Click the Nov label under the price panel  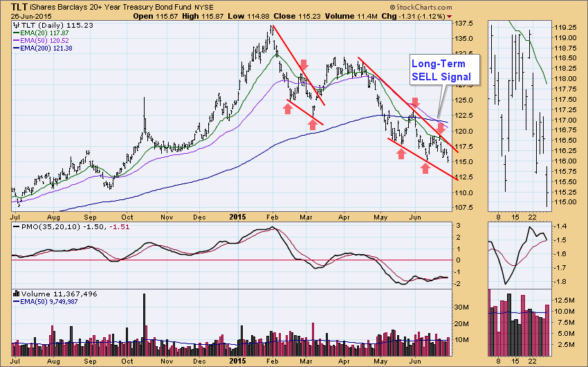(x=167, y=217)
